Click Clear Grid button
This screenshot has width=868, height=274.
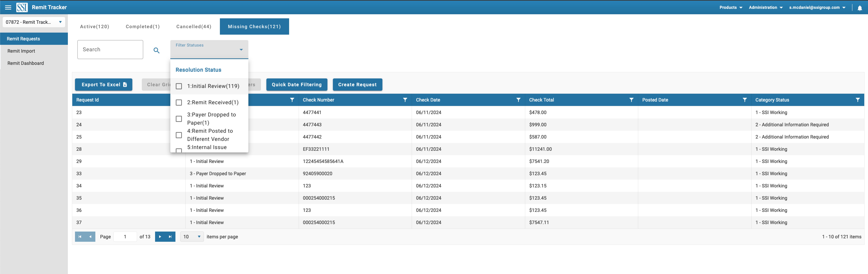pyautogui.click(x=156, y=85)
